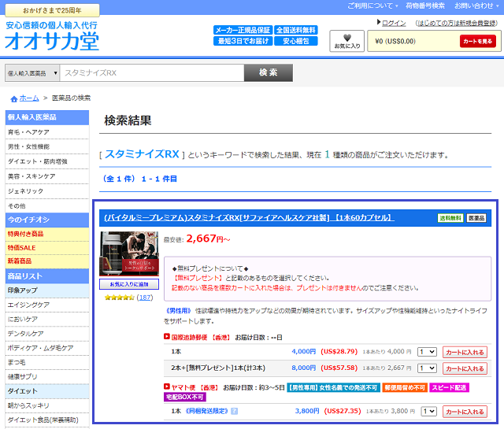This screenshot has width=504, height=429.
Task: Expand the ご利用について menu
Action: (x=372, y=6)
